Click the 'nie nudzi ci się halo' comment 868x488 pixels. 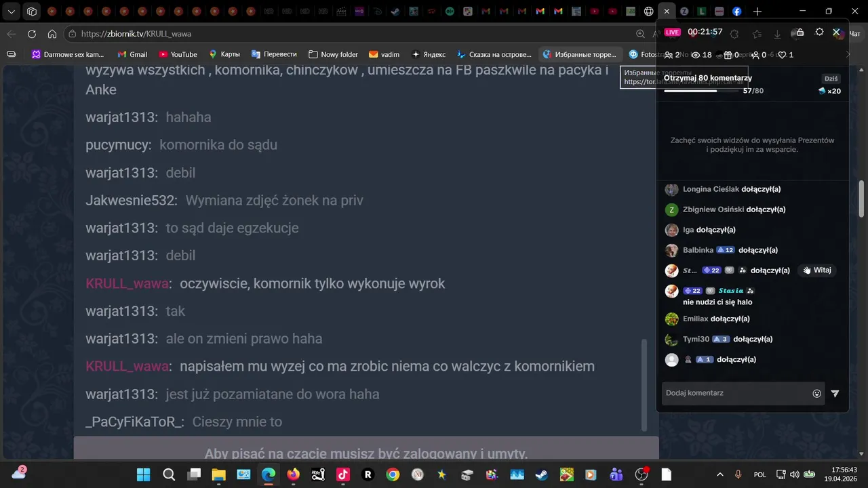click(717, 302)
